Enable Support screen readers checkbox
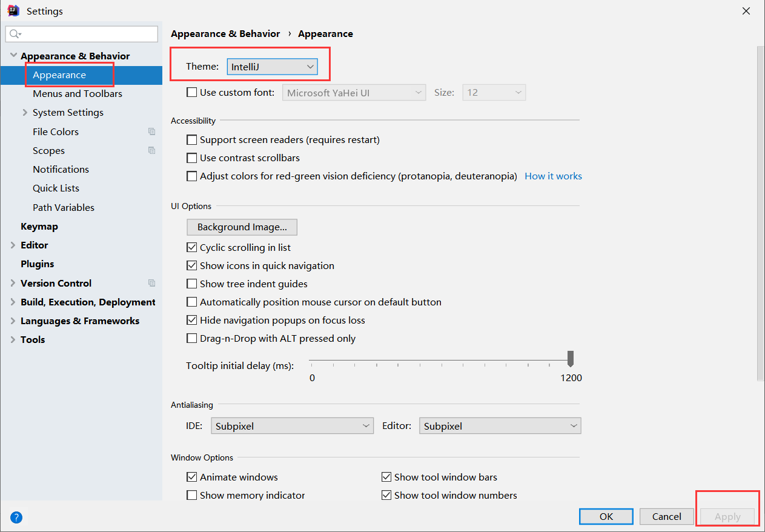 (191, 140)
